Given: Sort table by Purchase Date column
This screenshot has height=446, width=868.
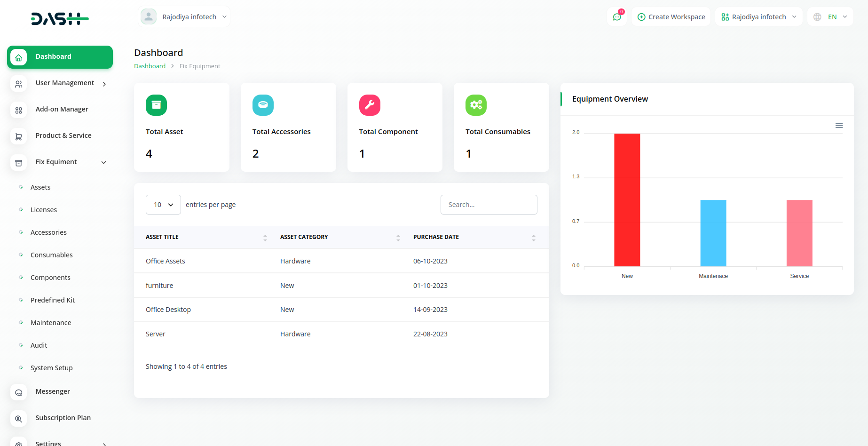Looking at the screenshot, I should 533,238.
